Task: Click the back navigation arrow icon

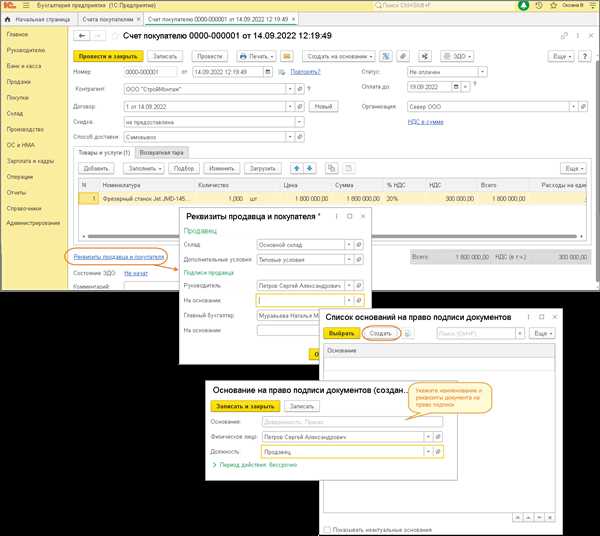Action: (x=82, y=38)
